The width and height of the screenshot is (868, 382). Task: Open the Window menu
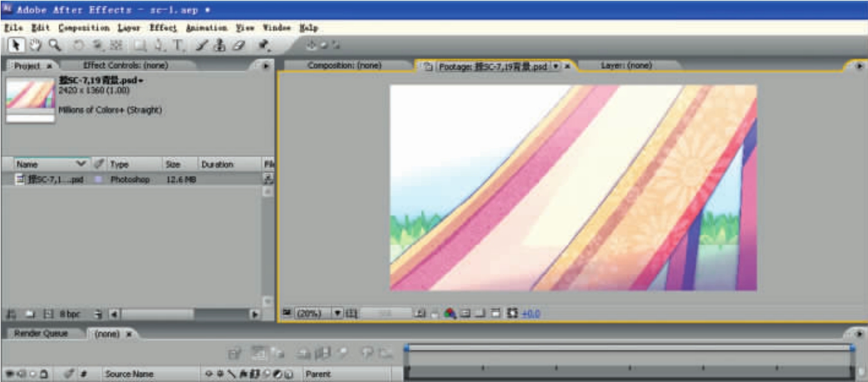click(276, 28)
